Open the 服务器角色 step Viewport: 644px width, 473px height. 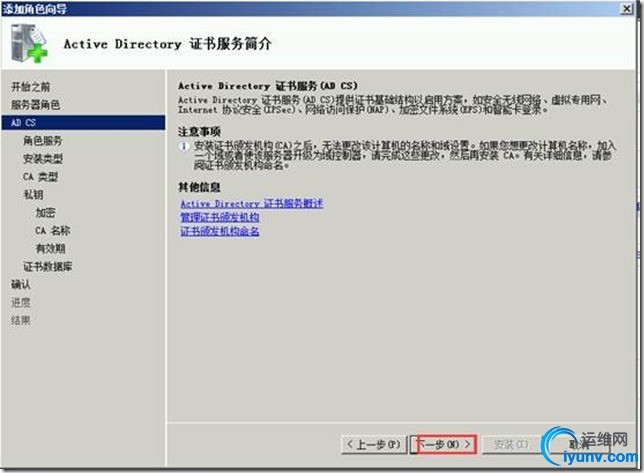(36, 105)
